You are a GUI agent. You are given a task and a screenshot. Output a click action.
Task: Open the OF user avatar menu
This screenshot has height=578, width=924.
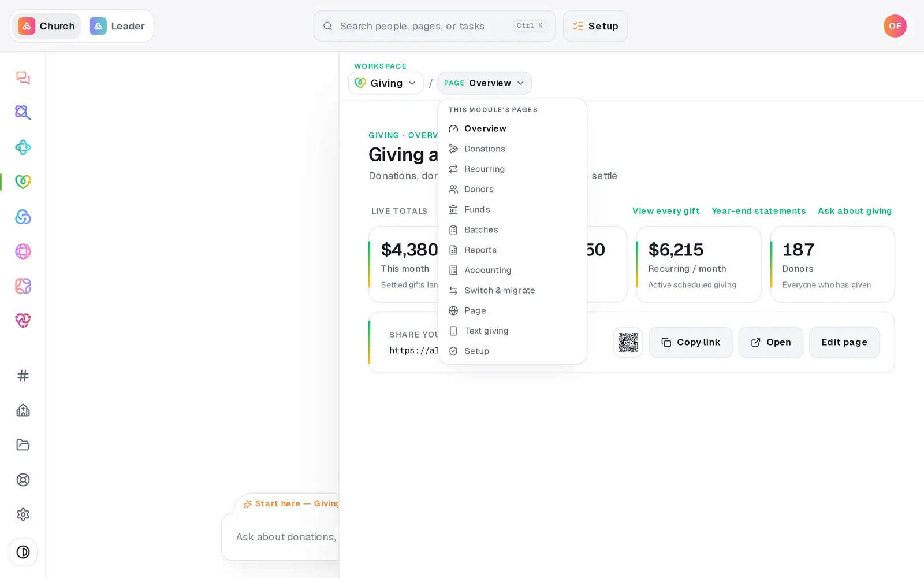pyautogui.click(x=895, y=26)
